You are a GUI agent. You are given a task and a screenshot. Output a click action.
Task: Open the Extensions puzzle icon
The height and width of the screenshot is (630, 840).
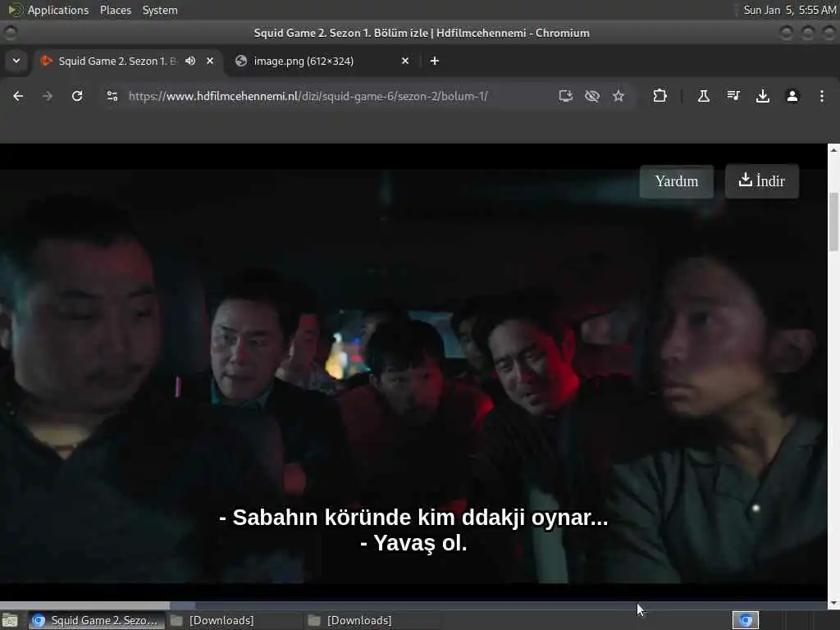pyautogui.click(x=660, y=96)
